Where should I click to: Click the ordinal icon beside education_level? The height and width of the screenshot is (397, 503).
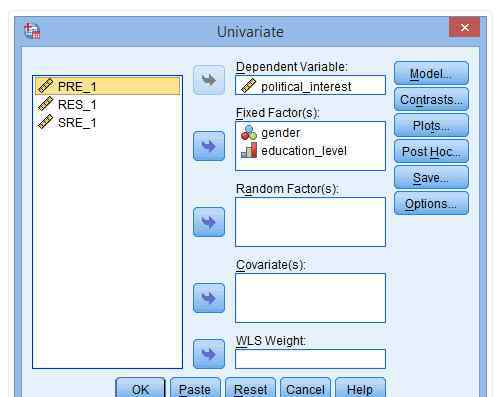[x=249, y=150]
